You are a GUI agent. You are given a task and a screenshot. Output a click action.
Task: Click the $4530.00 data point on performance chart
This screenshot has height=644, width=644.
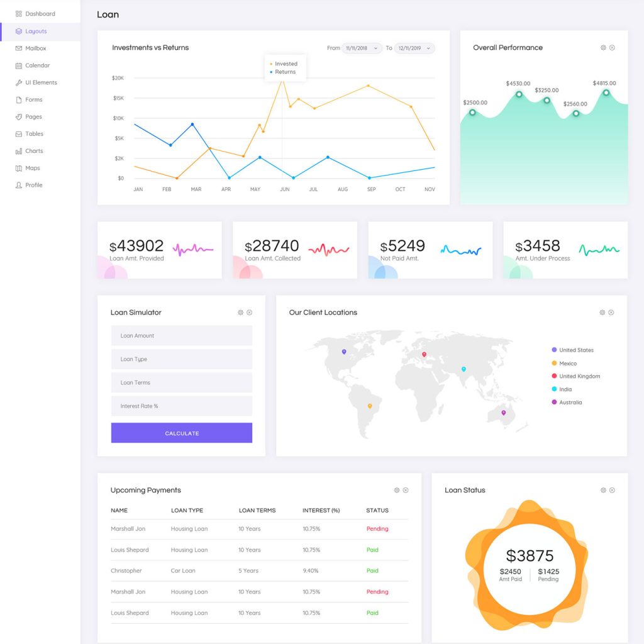(519, 94)
